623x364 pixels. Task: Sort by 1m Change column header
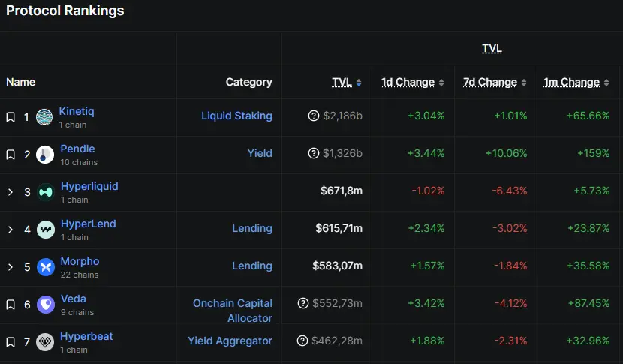[573, 83]
